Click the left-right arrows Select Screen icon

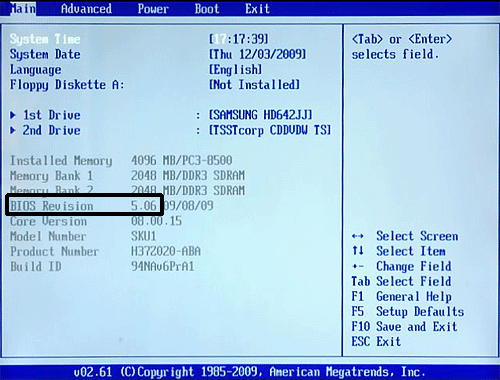point(358,236)
